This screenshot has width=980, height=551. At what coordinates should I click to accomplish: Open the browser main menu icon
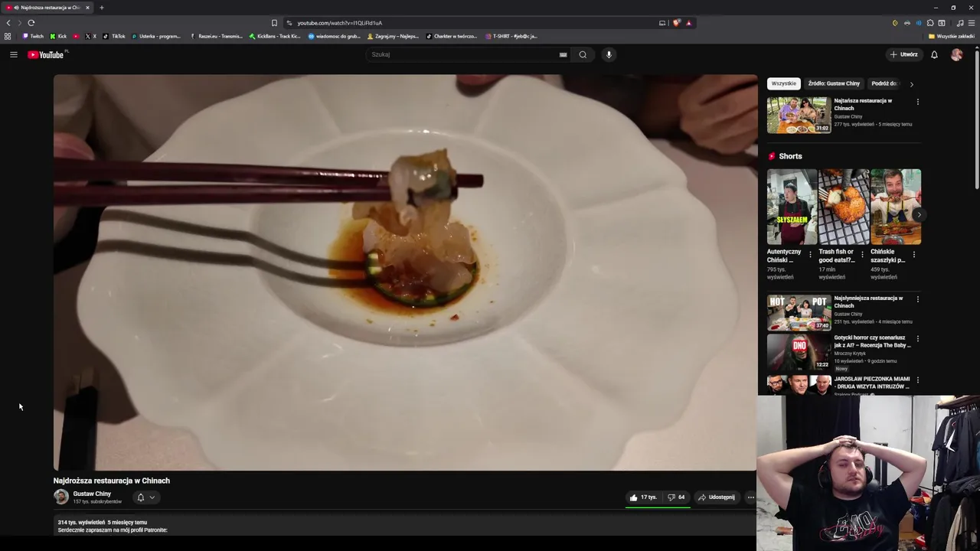click(x=972, y=23)
